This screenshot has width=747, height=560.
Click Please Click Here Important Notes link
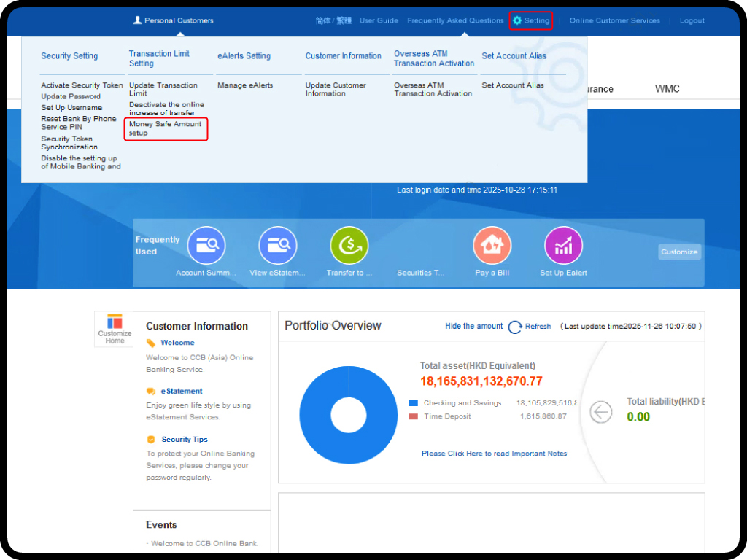coord(494,454)
